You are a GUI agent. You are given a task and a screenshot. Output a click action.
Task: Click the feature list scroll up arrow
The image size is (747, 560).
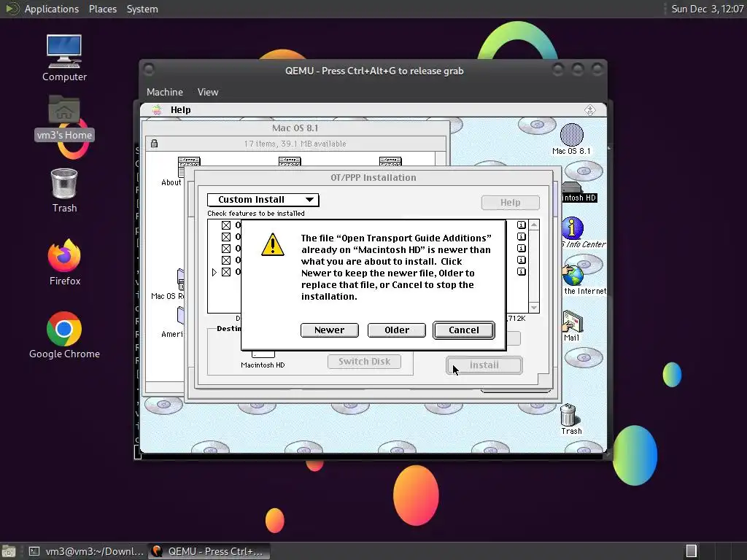click(533, 225)
